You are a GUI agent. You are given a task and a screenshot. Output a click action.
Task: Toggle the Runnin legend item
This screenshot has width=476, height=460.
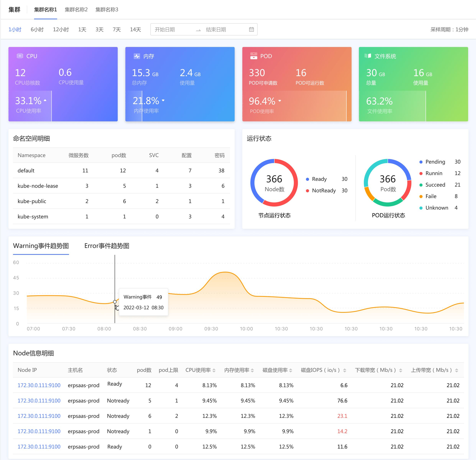coord(440,173)
